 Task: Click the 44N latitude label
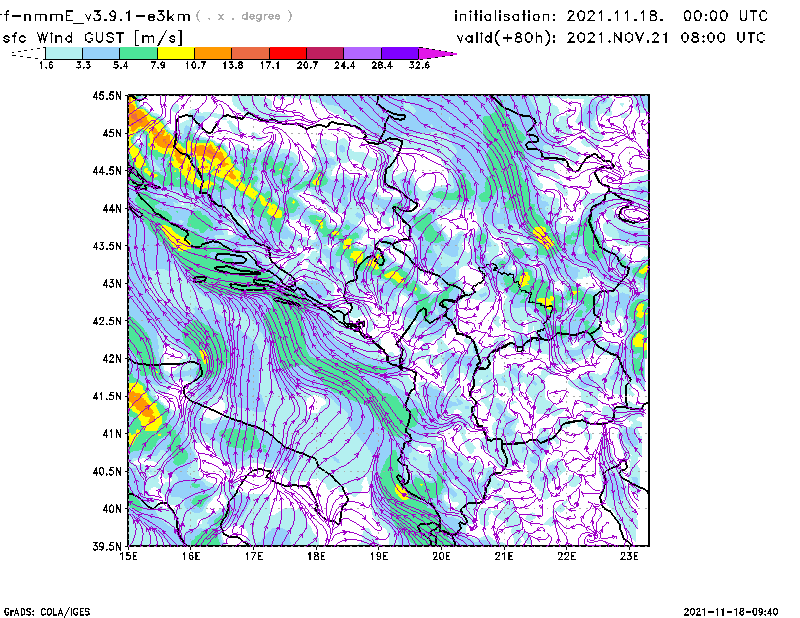pyautogui.click(x=112, y=208)
